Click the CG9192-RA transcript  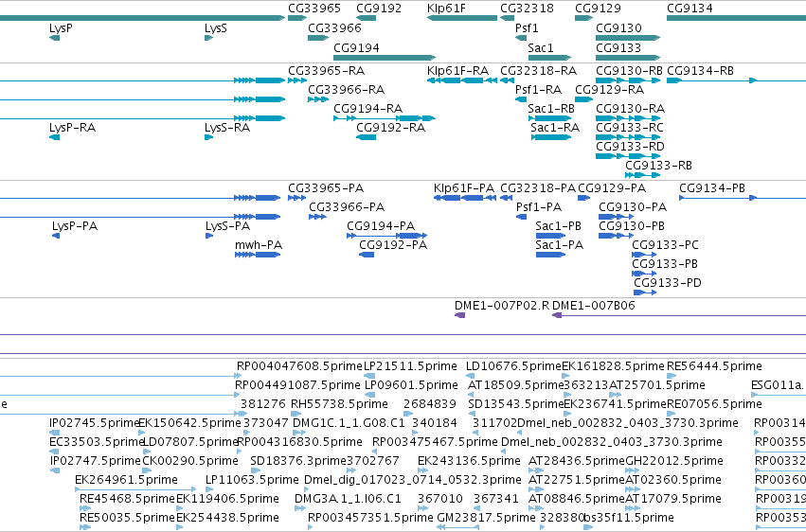(x=366, y=137)
